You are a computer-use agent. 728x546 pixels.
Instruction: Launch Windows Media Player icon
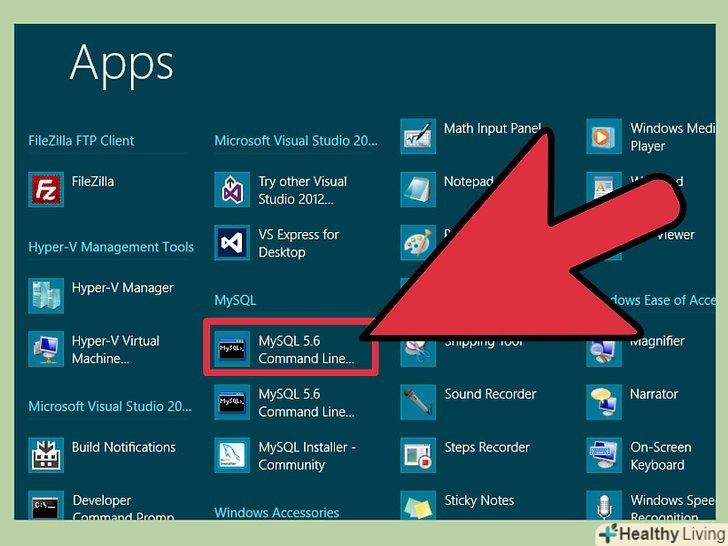tap(604, 136)
